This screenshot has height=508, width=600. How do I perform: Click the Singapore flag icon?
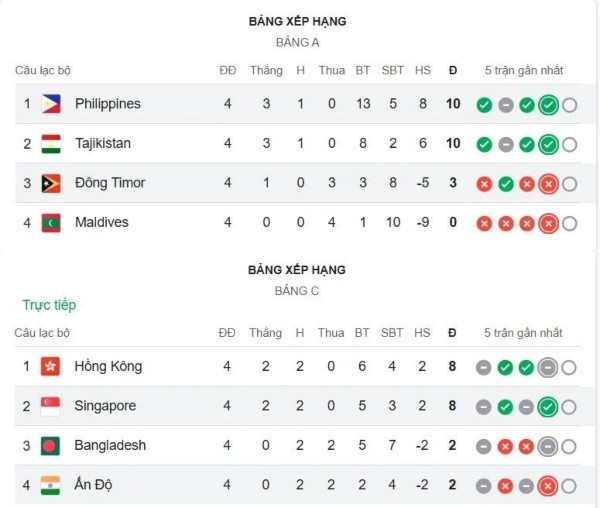pos(50,407)
